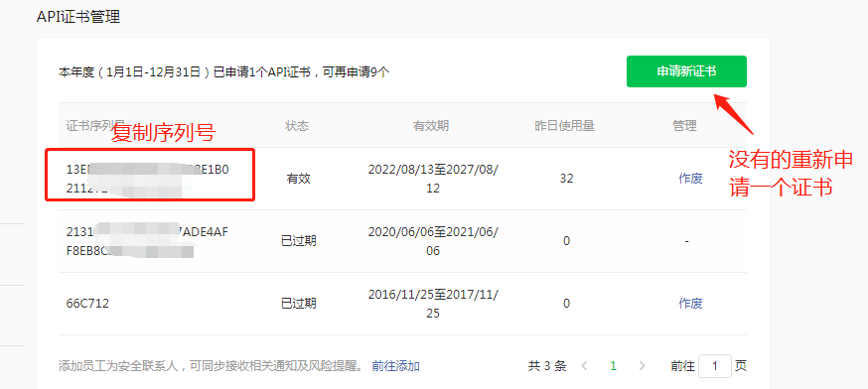The height and width of the screenshot is (389, 868).
Task: Click validity period 2020/06/06至2021/06/06
Action: pyautogui.click(x=433, y=241)
